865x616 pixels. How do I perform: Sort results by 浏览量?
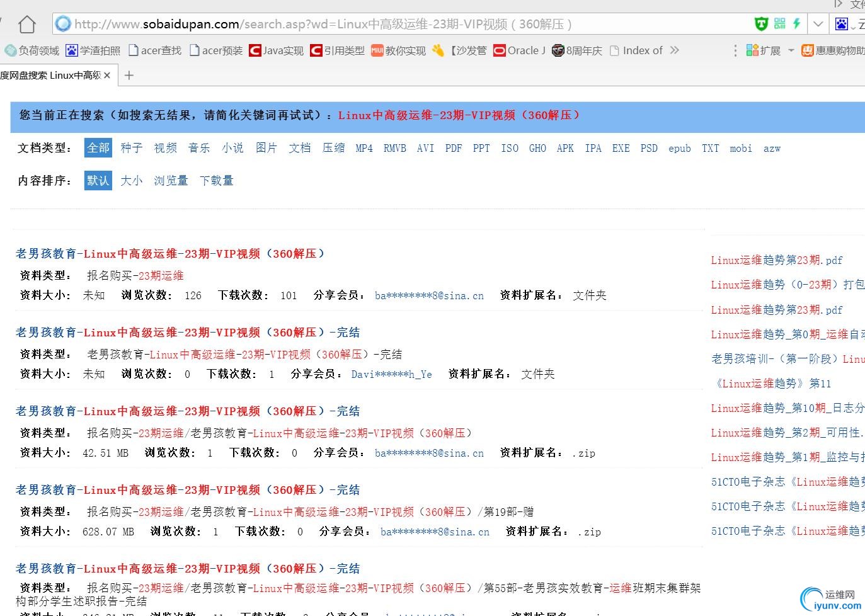(x=171, y=181)
